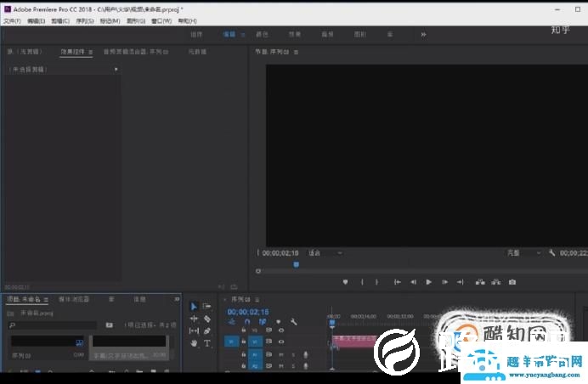
Task: Click Export Frame camera icon
Action: [x=512, y=282]
